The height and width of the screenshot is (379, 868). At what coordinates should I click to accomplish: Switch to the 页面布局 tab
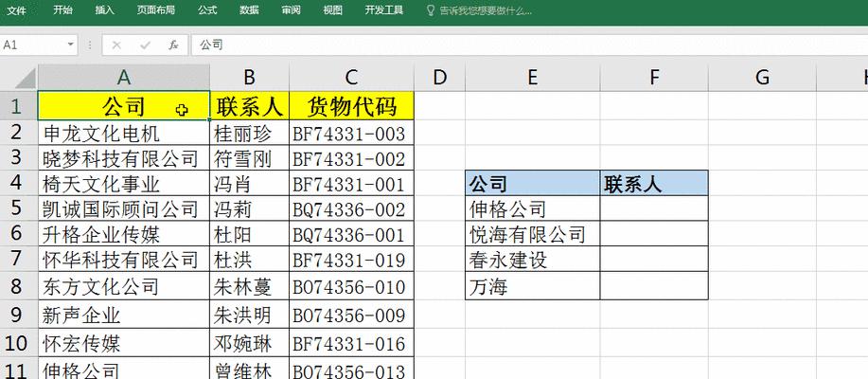(x=156, y=10)
